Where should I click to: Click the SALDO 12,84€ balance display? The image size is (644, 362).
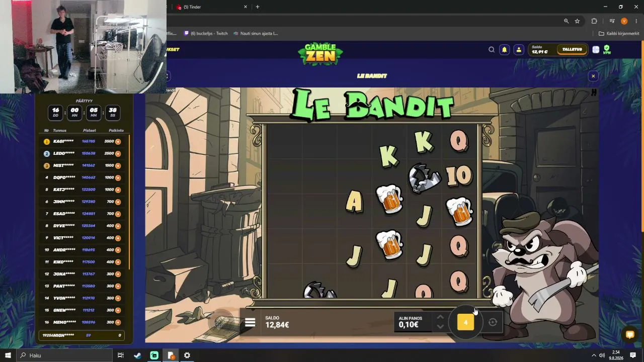[x=277, y=322]
